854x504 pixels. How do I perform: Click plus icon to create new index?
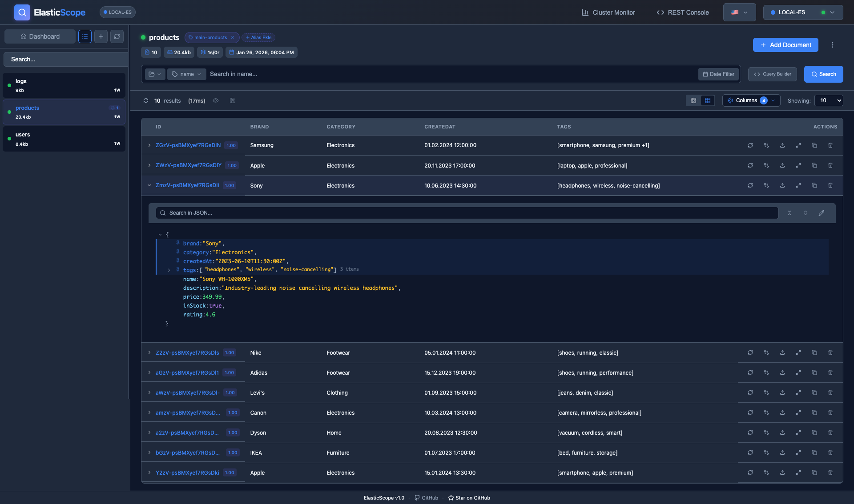tap(101, 36)
